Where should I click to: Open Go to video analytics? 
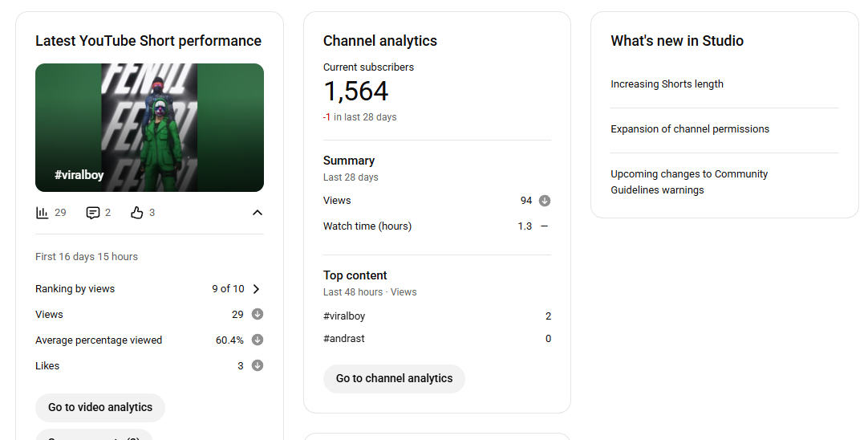pyautogui.click(x=100, y=407)
